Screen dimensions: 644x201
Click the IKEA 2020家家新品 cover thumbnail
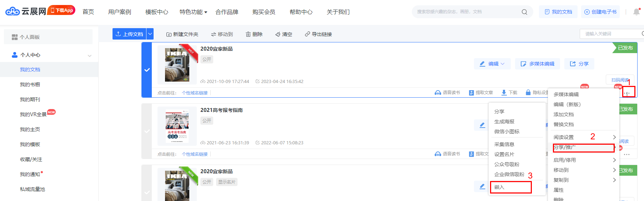177,65
